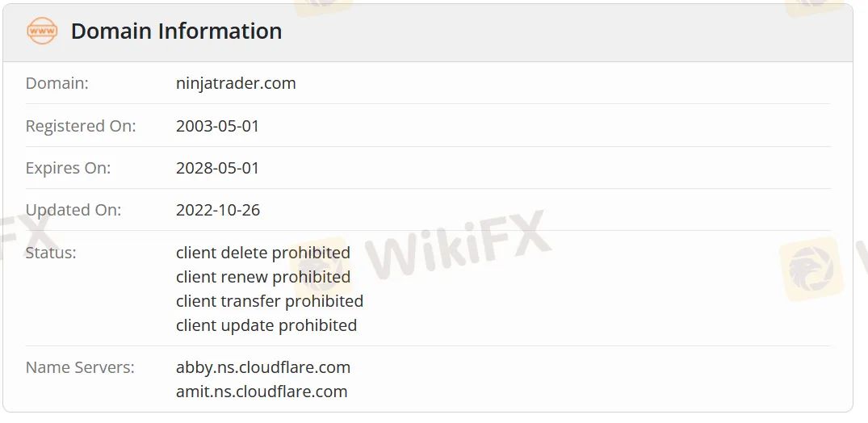Click the Domain: field label

pyautogui.click(x=57, y=83)
